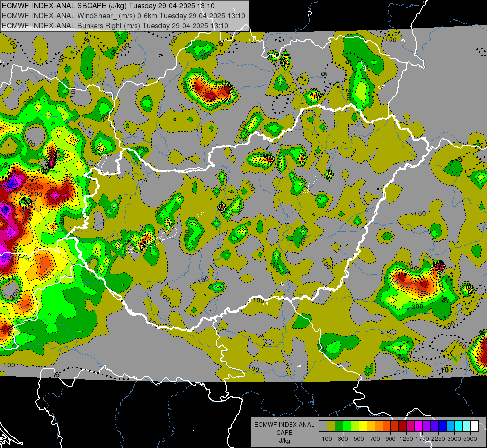Click the 1750 legend value
The height and width of the screenshot is (448, 487).
[x=422, y=439]
